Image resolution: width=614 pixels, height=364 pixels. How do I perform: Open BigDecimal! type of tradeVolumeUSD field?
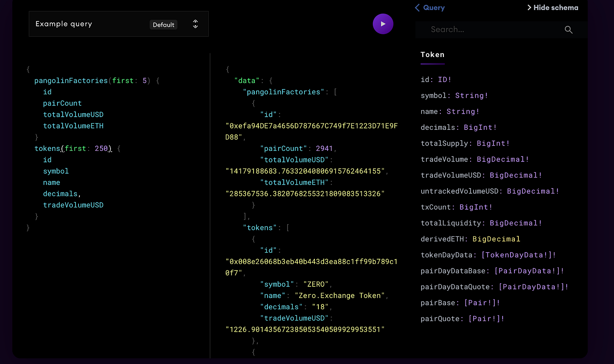click(x=516, y=175)
